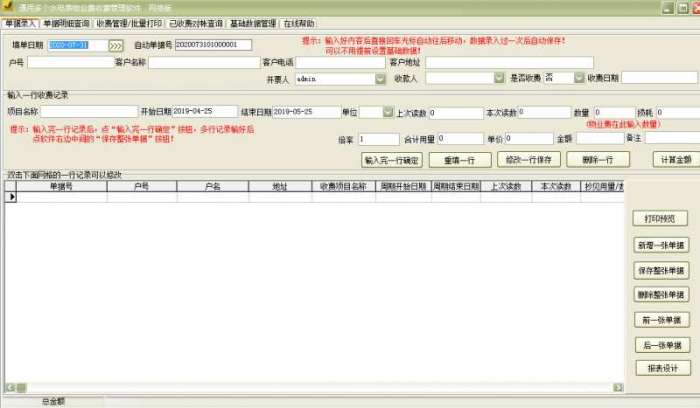Screen dimensions: 700x408
Task: Click the 计算金额 button
Action: coord(676,159)
